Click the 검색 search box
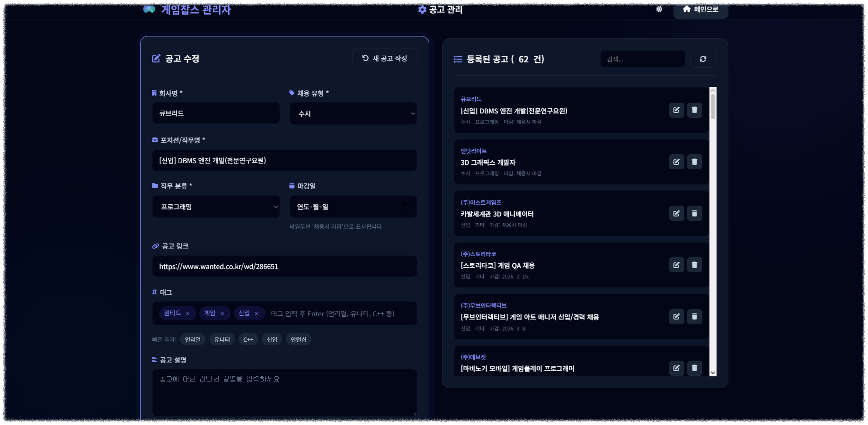This screenshot has height=425, width=868. [642, 59]
